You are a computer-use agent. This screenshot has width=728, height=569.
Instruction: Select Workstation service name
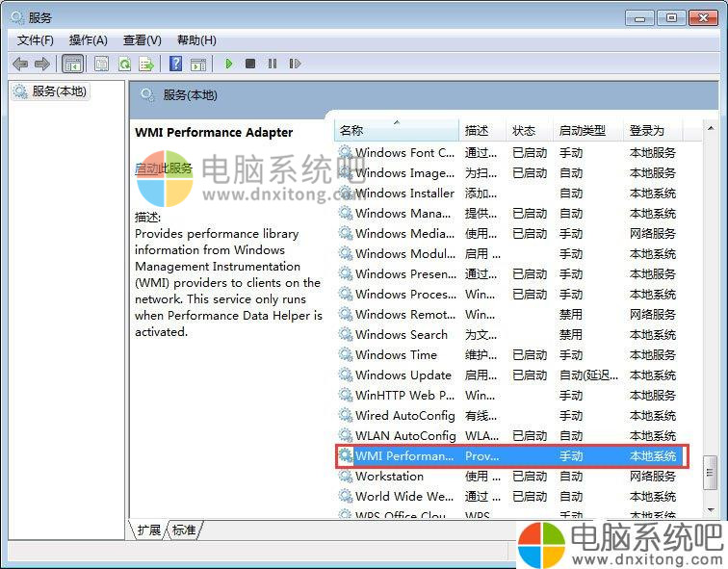390,477
